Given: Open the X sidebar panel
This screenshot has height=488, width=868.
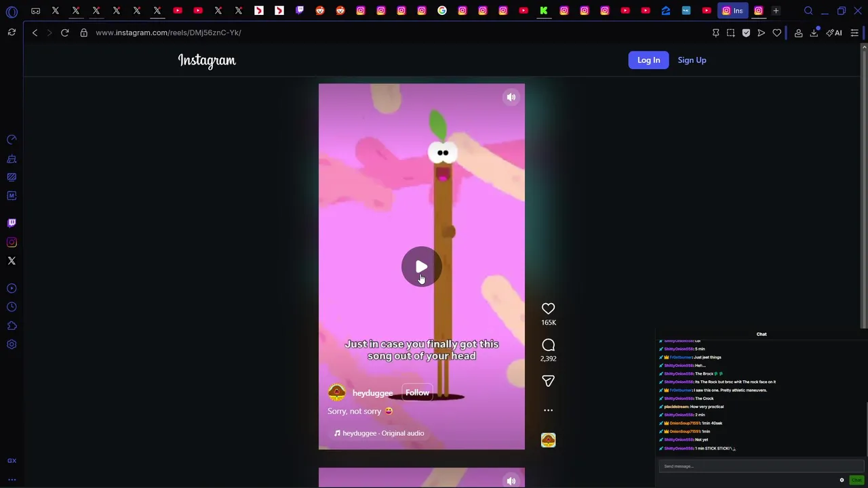Looking at the screenshot, I should coord(12,260).
